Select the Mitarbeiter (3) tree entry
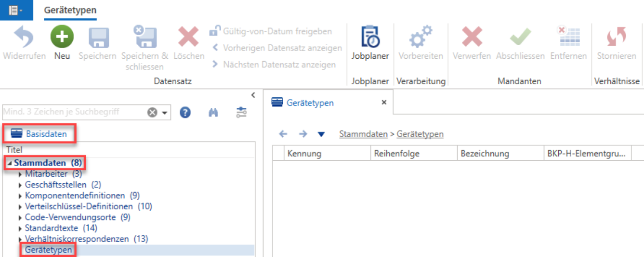This screenshot has width=644, height=257. coord(53,174)
